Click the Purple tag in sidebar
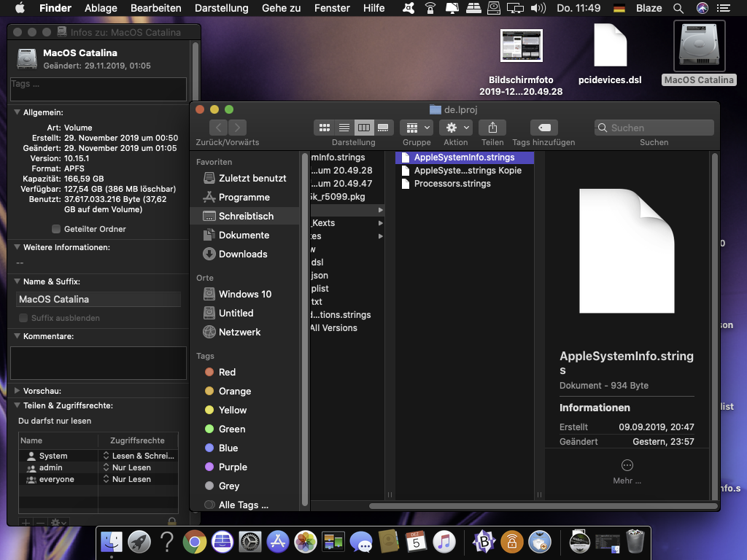747x560 pixels. coord(233,467)
